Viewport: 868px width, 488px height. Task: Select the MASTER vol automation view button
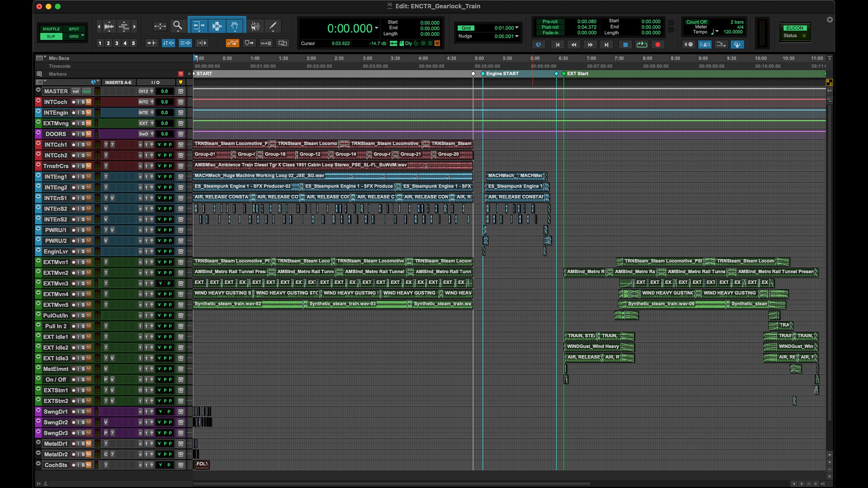[76, 91]
